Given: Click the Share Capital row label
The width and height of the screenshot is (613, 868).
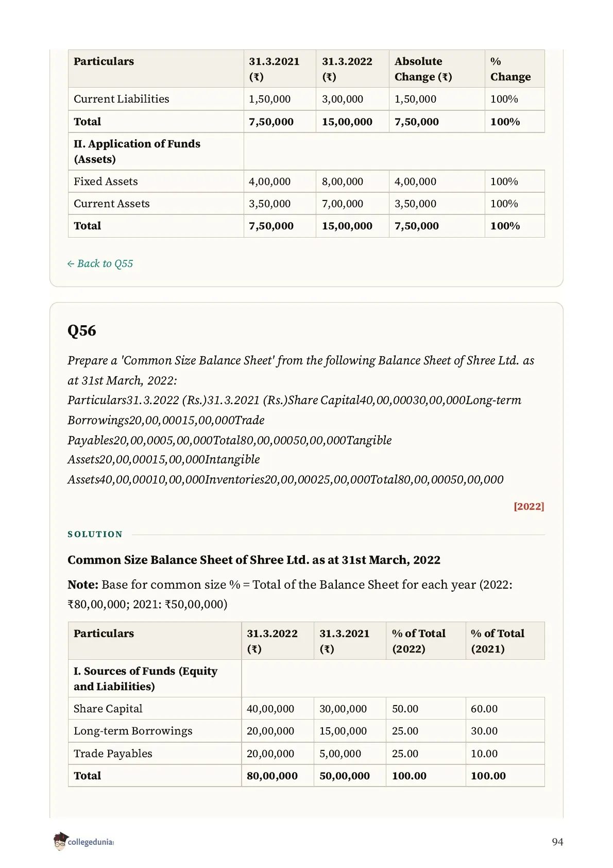Looking at the screenshot, I should point(108,709).
